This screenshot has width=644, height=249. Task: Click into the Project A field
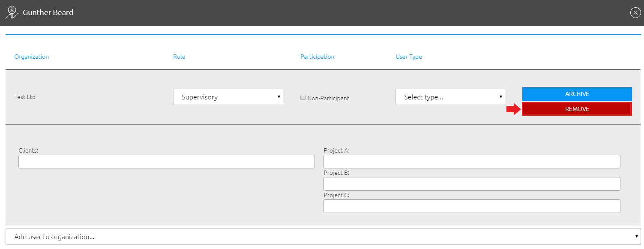click(471, 162)
